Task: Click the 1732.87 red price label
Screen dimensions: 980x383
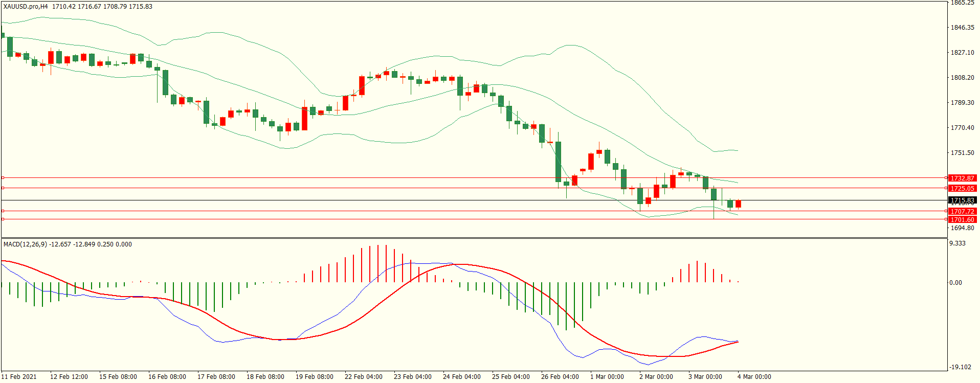Action: click(x=962, y=178)
